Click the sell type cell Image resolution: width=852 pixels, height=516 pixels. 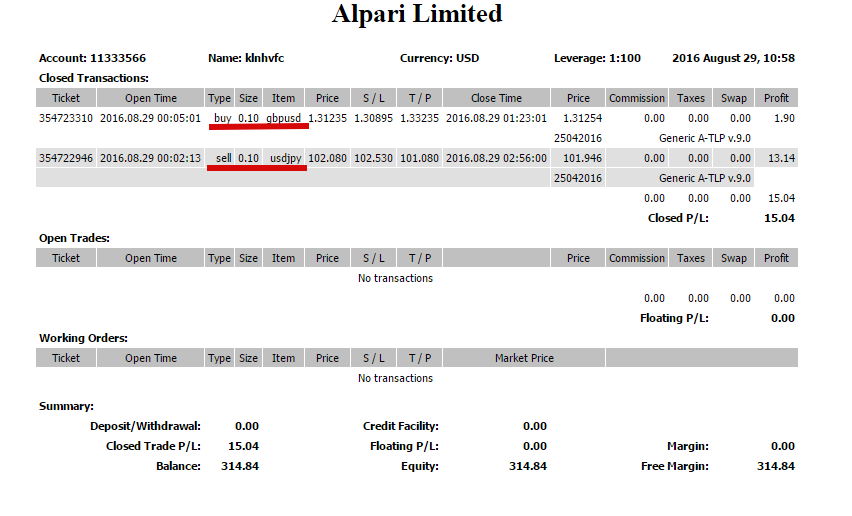pos(224,158)
